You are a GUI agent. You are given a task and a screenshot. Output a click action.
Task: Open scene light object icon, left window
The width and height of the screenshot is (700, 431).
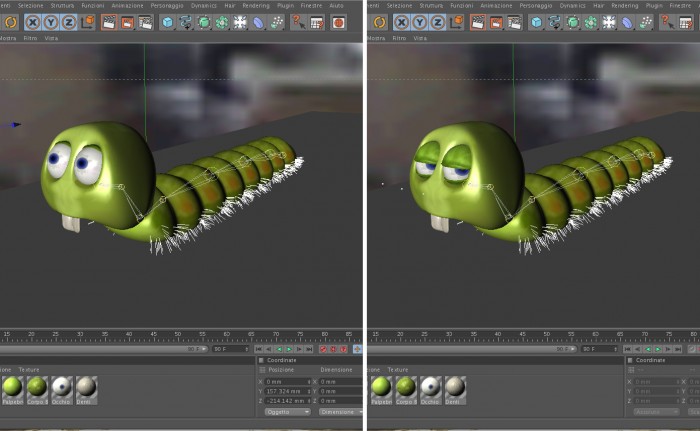(240, 22)
